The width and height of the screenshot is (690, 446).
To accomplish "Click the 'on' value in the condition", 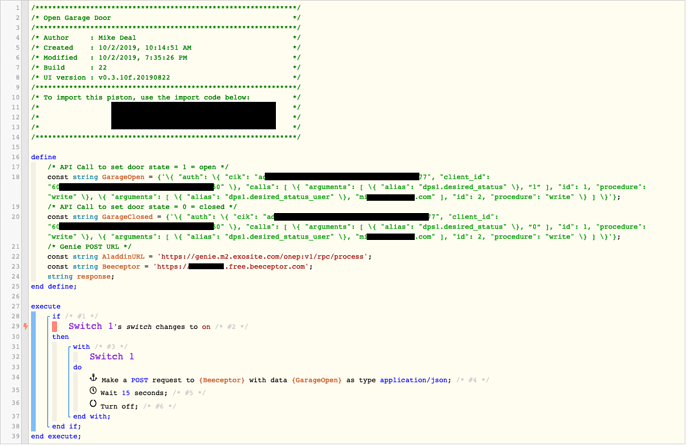I will tap(206, 327).
